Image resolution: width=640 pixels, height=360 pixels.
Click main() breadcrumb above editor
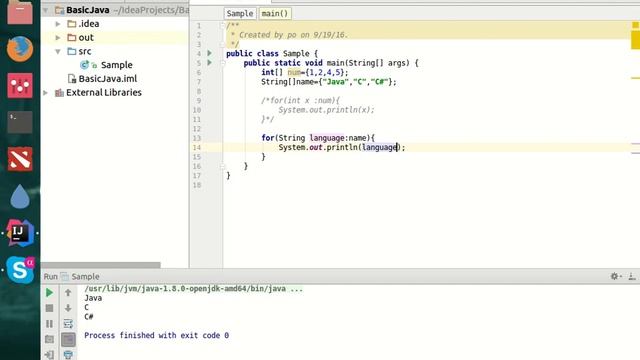(275, 13)
